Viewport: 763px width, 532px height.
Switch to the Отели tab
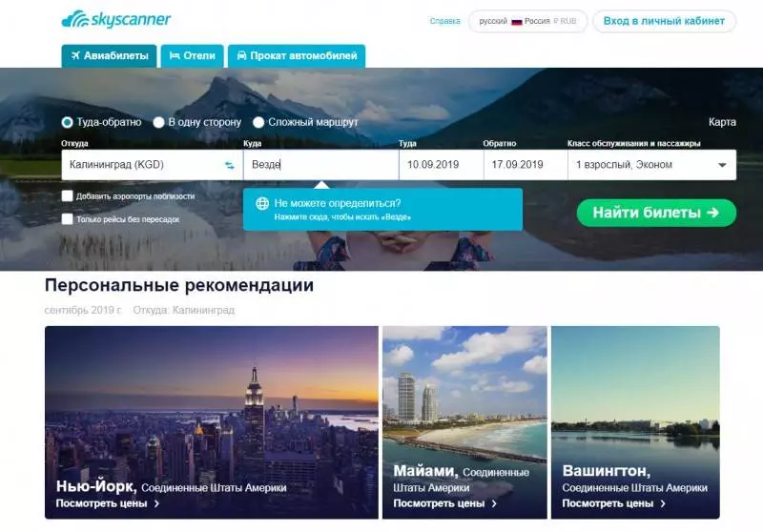click(x=193, y=56)
